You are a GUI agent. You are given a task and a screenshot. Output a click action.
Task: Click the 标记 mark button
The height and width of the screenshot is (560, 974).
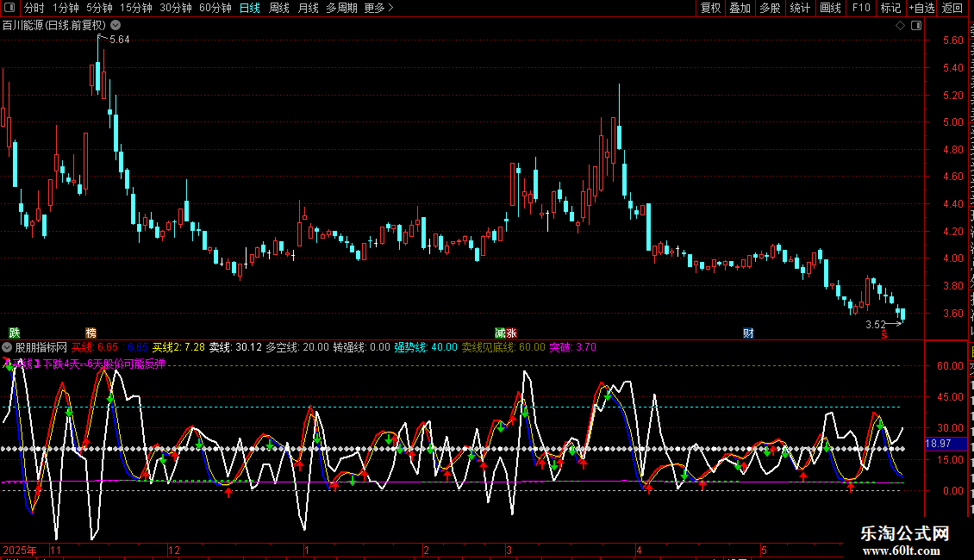[x=890, y=8]
